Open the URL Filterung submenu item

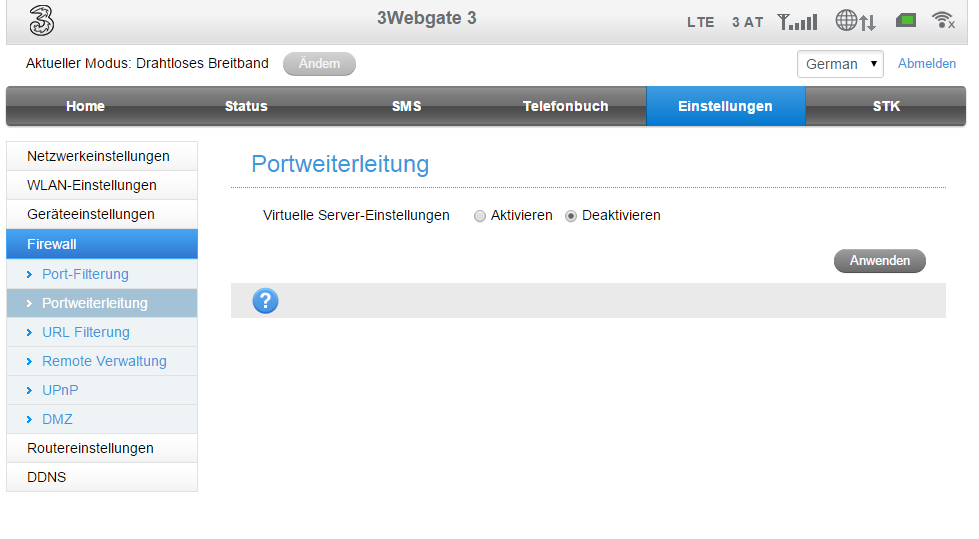[86, 332]
